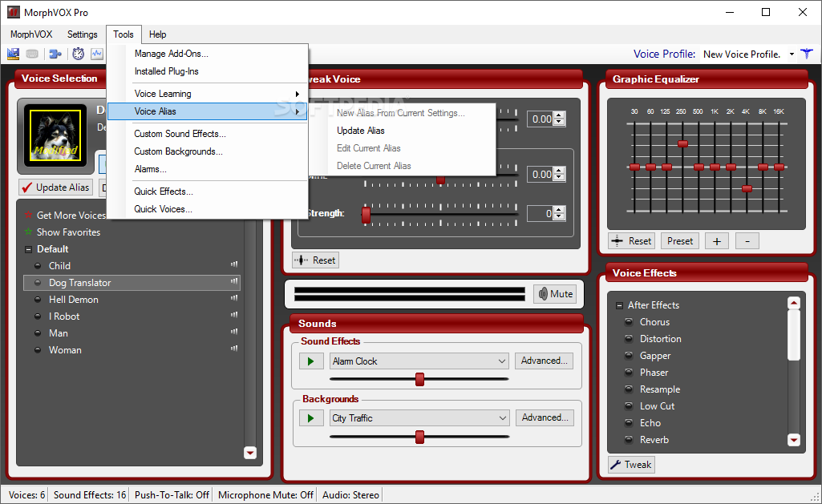The width and height of the screenshot is (822, 504).
Task: Toggle the Resample effect
Action: (x=629, y=389)
